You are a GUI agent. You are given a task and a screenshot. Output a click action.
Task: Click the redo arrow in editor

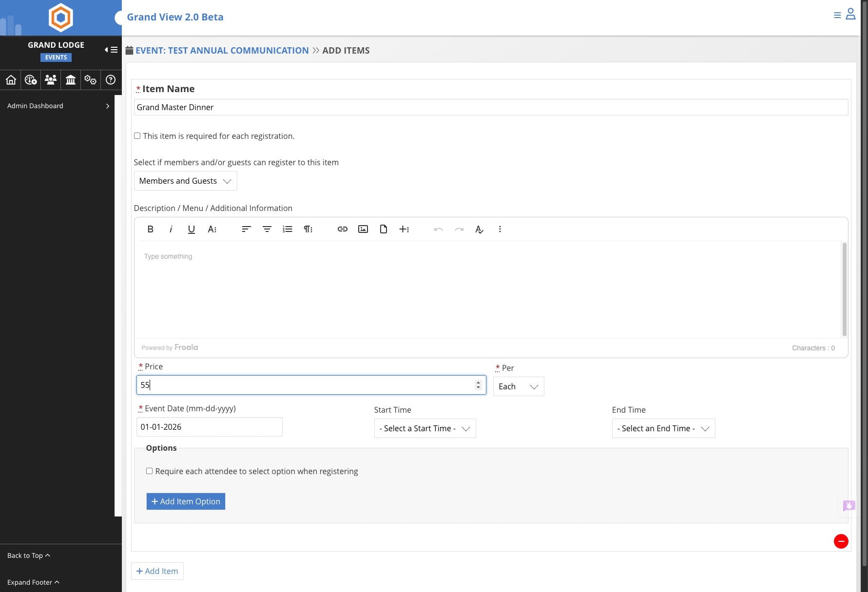point(459,229)
